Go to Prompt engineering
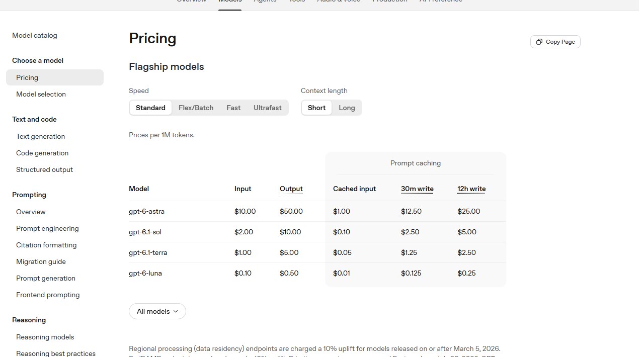The height and width of the screenshot is (357, 644). click(x=47, y=228)
